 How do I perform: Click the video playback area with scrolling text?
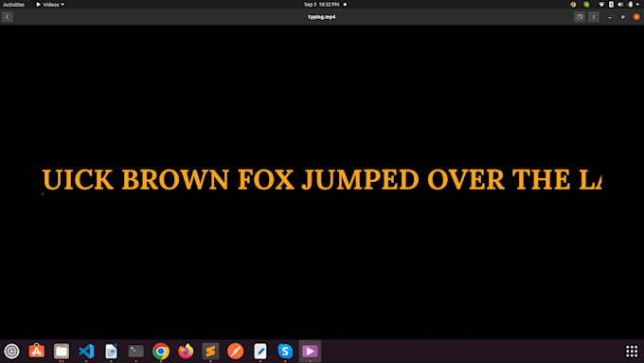point(322,182)
